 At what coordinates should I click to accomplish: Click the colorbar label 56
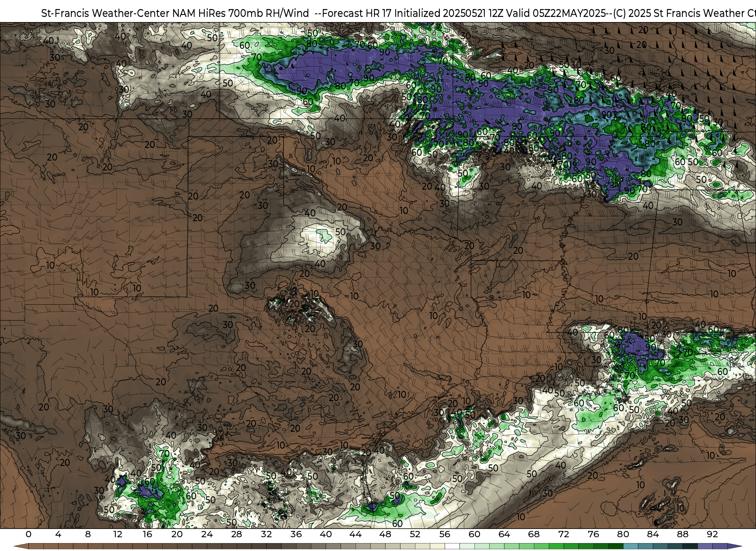point(445,534)
